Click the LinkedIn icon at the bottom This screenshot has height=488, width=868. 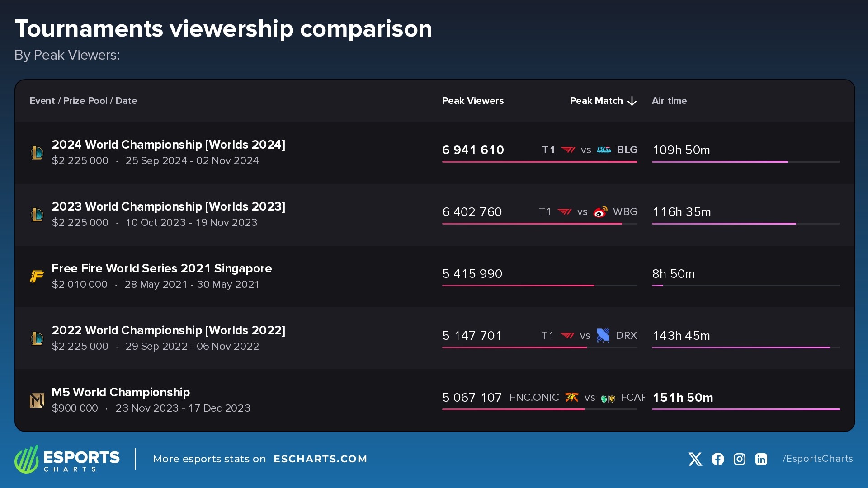click(761, 459)
